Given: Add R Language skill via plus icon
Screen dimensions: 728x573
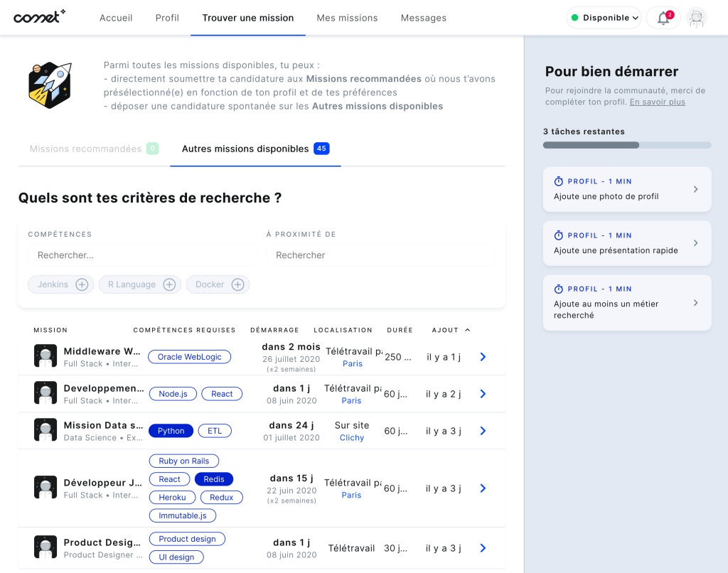Looking at the screenshot, I should tap(169, 284).
